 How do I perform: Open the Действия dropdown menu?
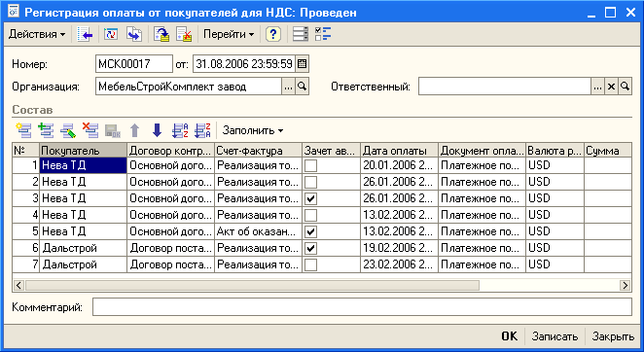click(37, 34)
